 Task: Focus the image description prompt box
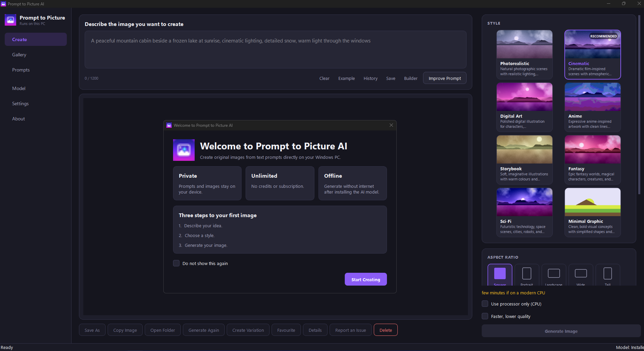(275, 50)
